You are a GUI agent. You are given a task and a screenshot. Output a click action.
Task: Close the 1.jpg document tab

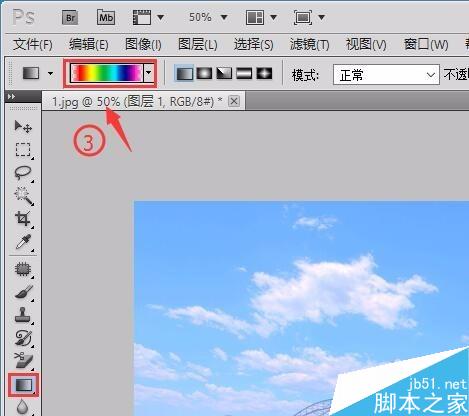(234, 101)
